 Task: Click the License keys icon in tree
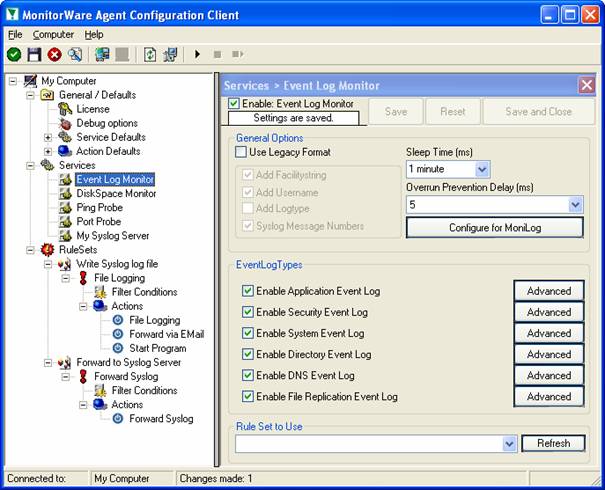pos(65,109)
